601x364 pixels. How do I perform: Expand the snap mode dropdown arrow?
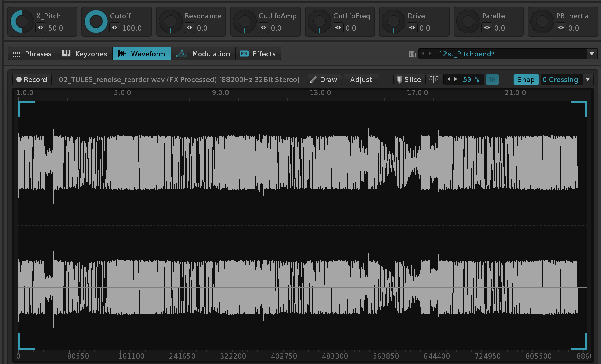tap(588, 79)
